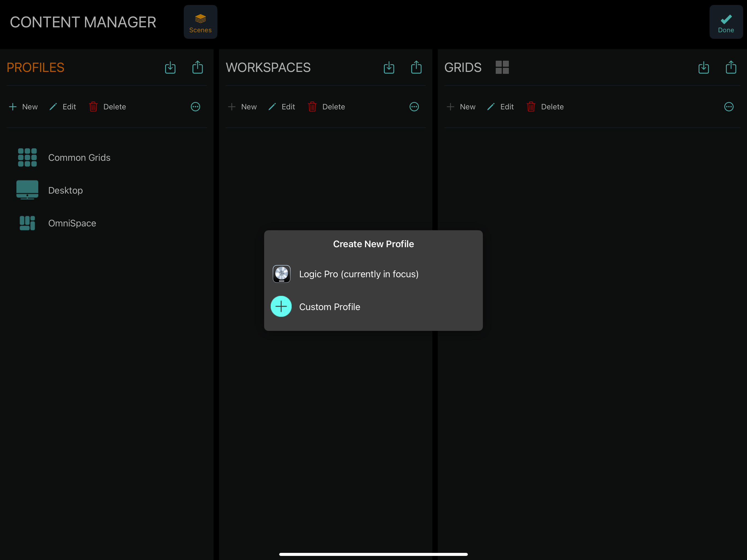Viewport: 747px width, 560px height.
Task: Export grids using the share icon
Action: coord(731,67)
